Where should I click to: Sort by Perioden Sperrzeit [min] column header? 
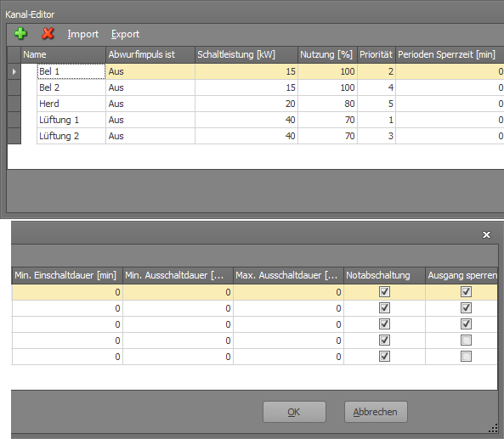(x=450, y=54)
